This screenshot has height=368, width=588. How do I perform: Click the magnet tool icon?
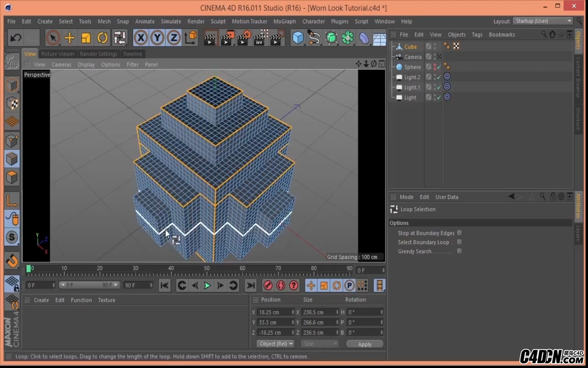click(x=12, y=260)
